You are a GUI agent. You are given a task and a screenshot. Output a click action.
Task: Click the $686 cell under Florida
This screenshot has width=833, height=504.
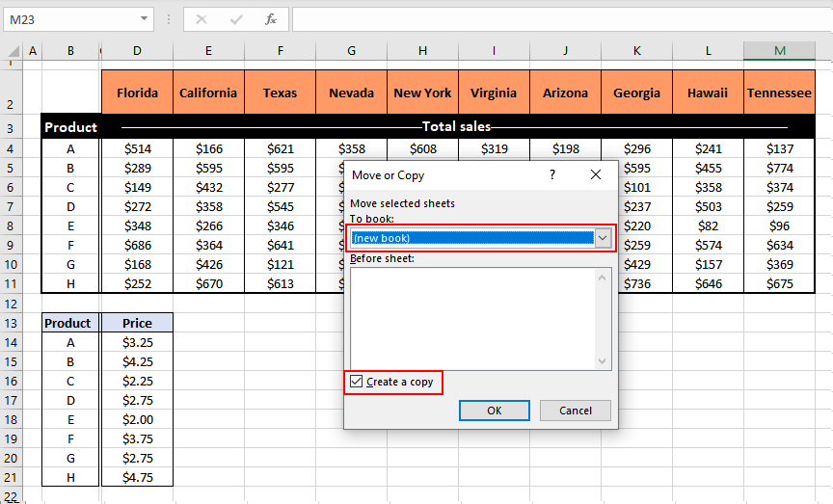[x=137, y=246]
